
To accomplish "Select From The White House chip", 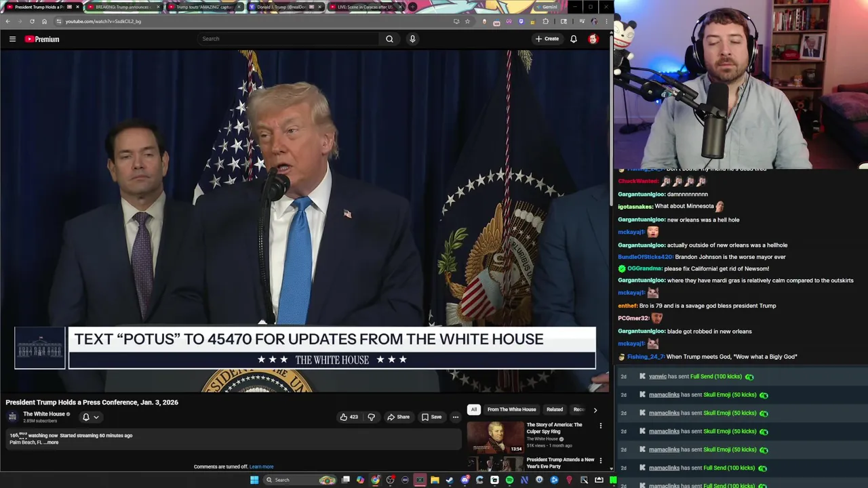I will click(511, 409).
